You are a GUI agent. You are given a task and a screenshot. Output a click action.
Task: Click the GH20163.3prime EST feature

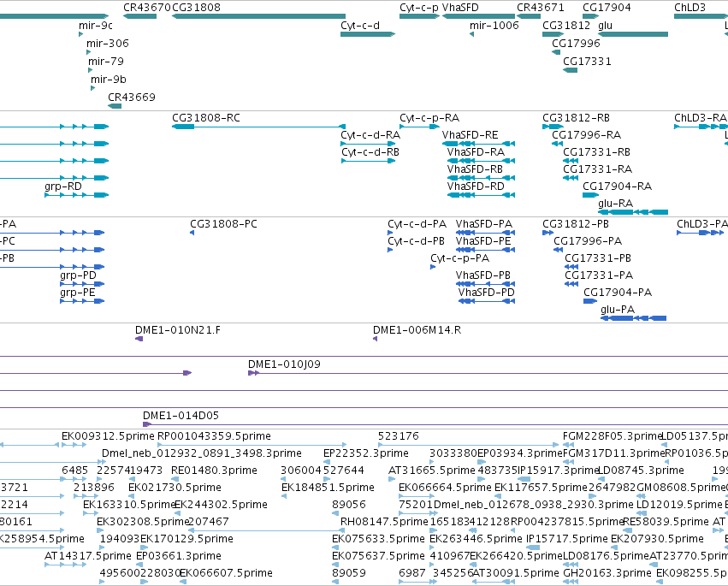pos(570,582)
